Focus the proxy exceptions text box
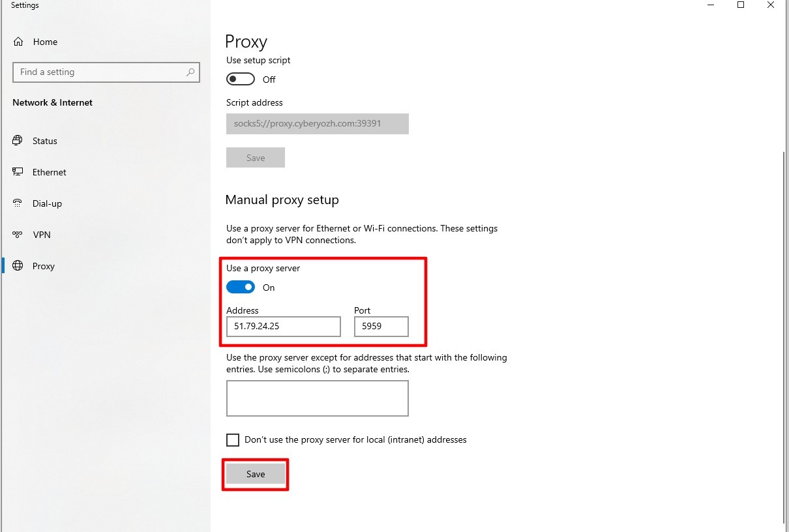 [317, 398]
